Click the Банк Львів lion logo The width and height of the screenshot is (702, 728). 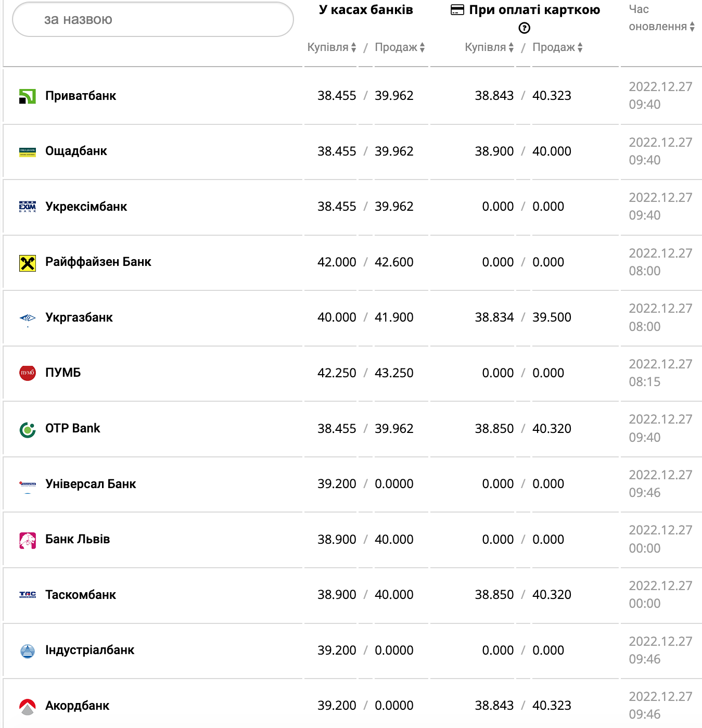27,541
